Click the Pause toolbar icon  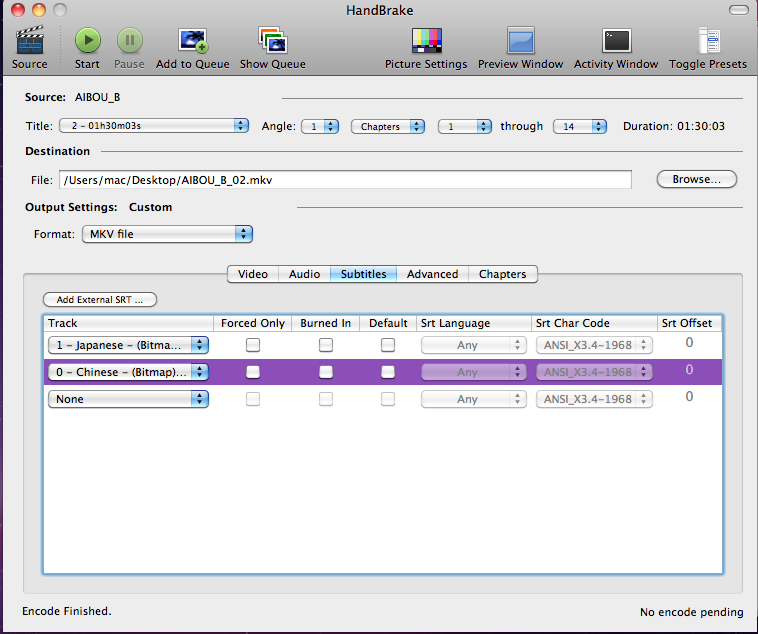tap(130, 40)
